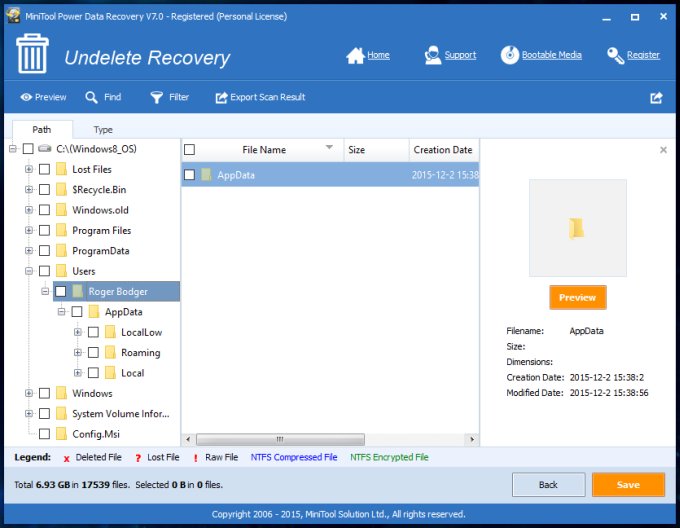Screen dimensions: 680x528
Task: Click the Back button
Action: 548,485
